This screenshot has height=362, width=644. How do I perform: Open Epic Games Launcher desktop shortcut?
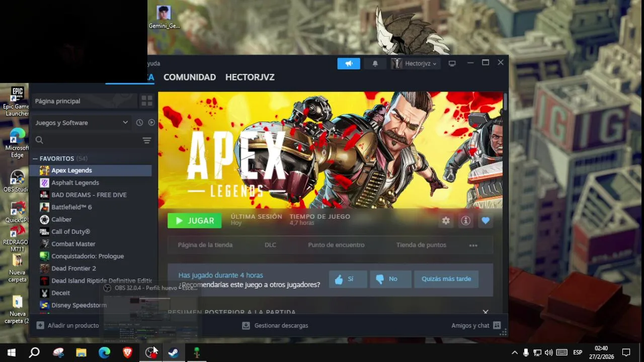17,102
